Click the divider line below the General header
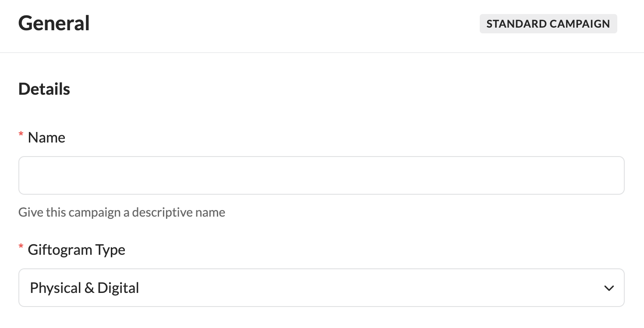This screenshot has width=644, height=328. click(322, 53)
